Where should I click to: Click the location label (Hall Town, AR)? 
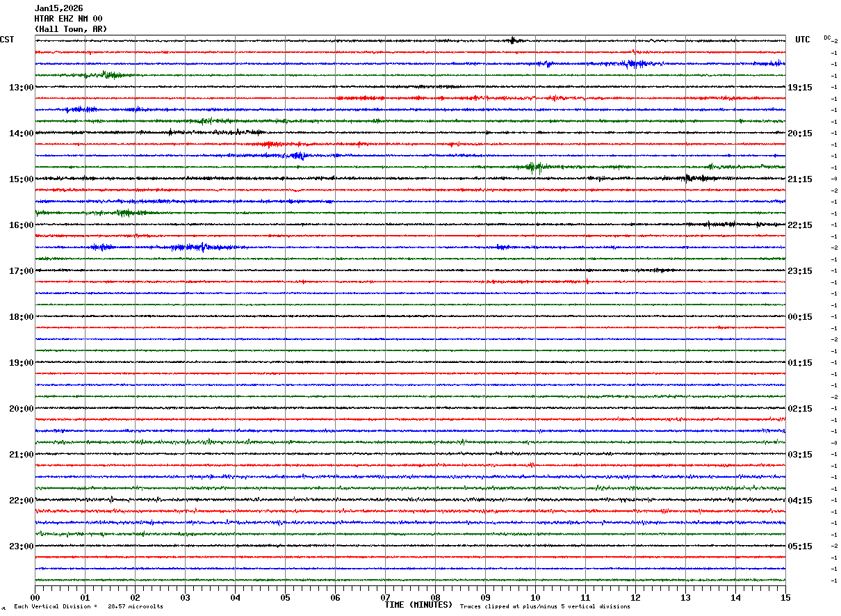(x=71, y=29)
